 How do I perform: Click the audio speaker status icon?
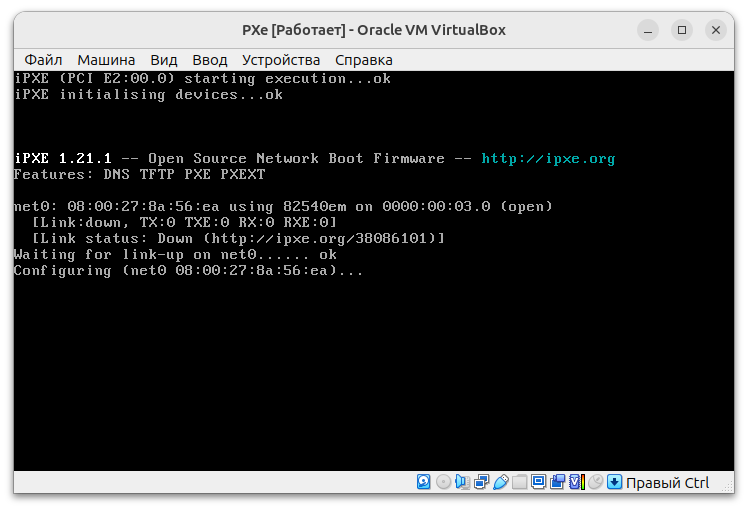click(x=462, y=482)
